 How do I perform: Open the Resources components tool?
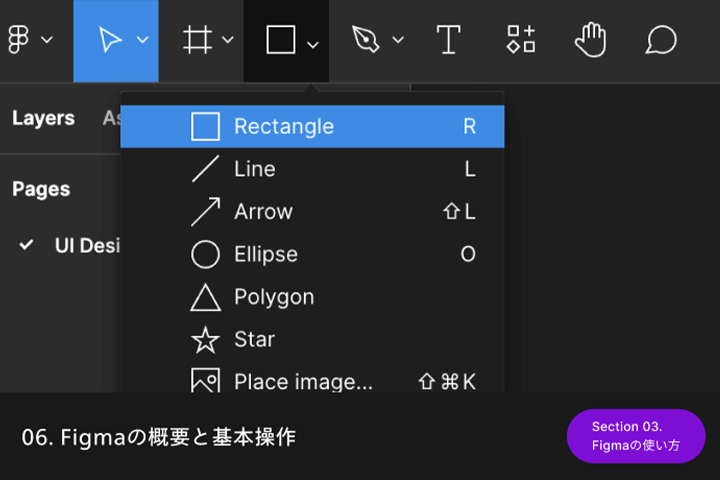coord(521,39)
